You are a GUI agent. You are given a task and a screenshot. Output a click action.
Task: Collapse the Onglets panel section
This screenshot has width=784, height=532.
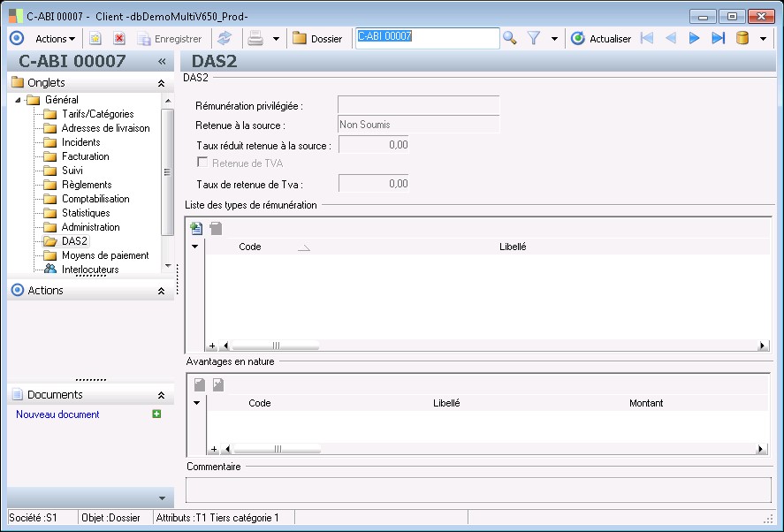[161, 82]
